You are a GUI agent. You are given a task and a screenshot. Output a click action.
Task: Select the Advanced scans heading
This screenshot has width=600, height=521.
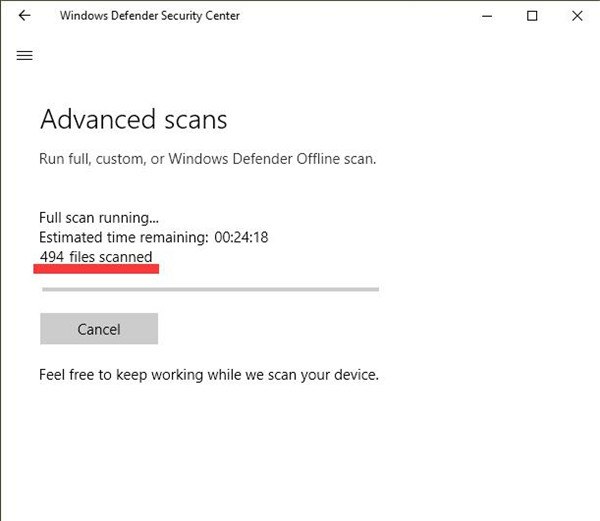134,119
